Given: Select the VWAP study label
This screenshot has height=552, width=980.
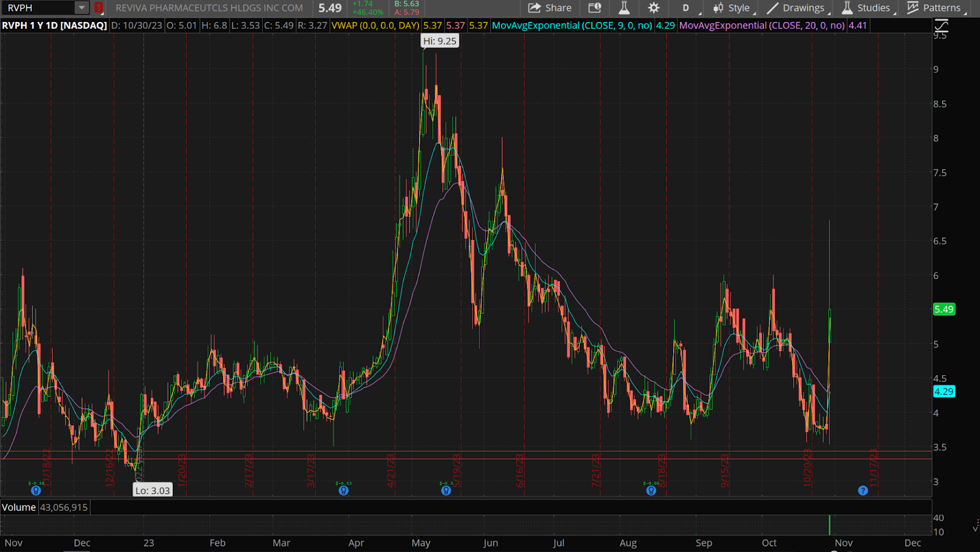Looking at the screenshot, I should click(x=375, y=26).
